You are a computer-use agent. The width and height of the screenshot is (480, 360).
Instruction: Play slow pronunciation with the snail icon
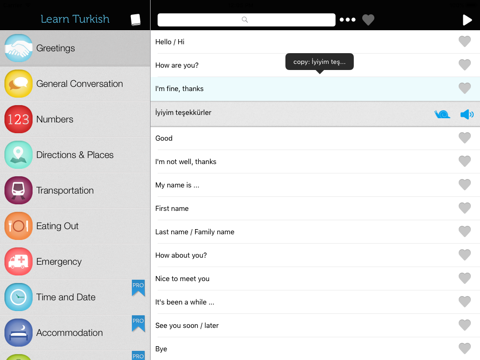pos(442,114)
